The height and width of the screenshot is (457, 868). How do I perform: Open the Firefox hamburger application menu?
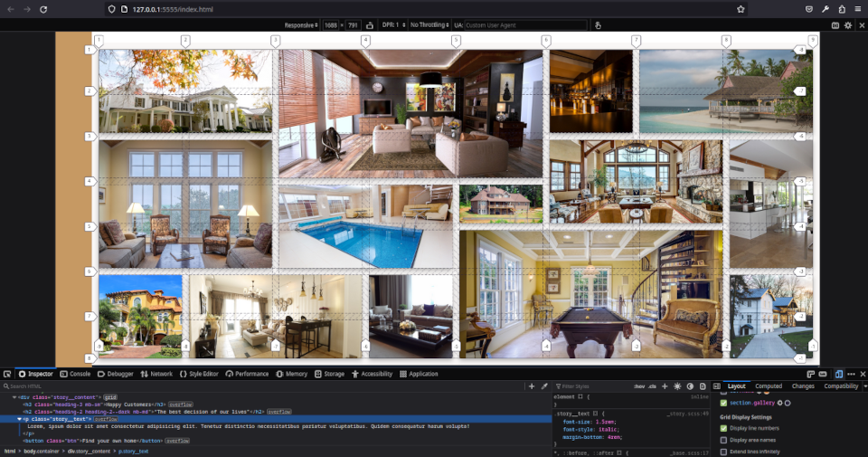[858, 9]
